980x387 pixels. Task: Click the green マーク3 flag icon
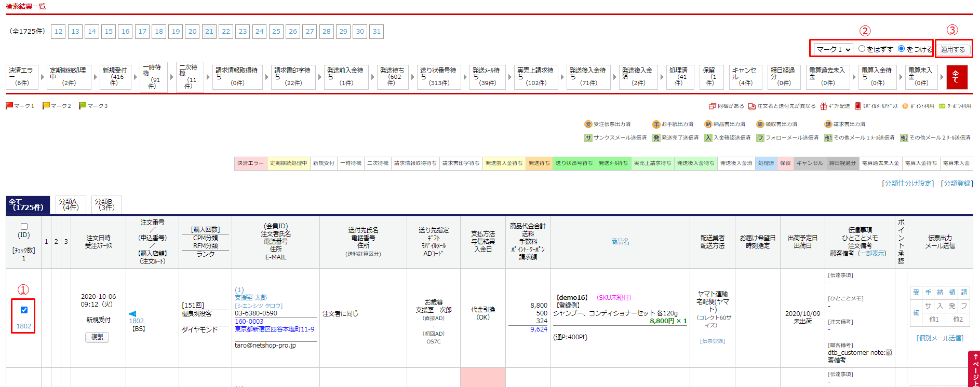[83, 106]
